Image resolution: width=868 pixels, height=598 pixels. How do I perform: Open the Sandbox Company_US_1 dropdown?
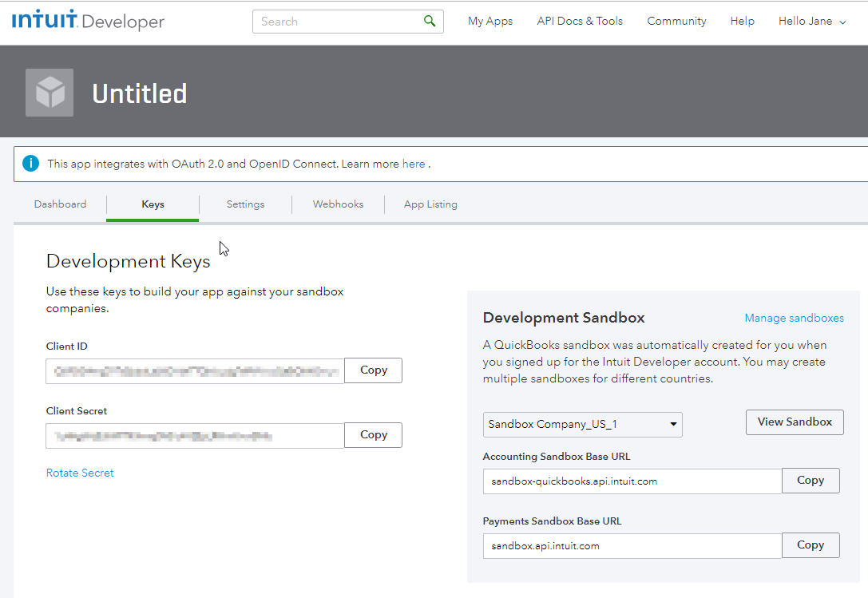[x=582, y=424]
